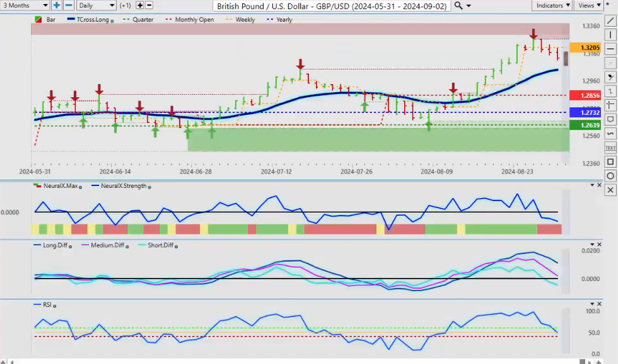
Task: Click the magnifier search icon
Action: click(459, 5)
